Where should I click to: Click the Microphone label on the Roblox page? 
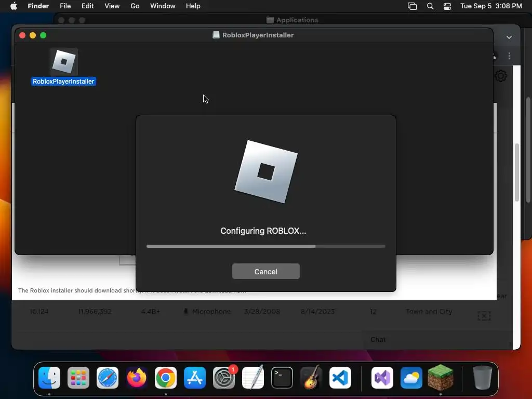211,312
